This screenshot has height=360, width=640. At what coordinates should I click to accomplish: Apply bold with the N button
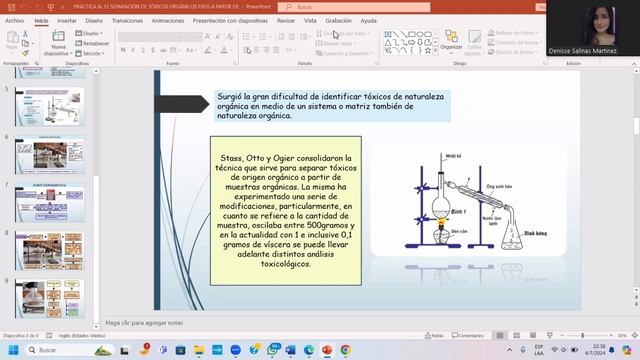(x=123, y=50)
